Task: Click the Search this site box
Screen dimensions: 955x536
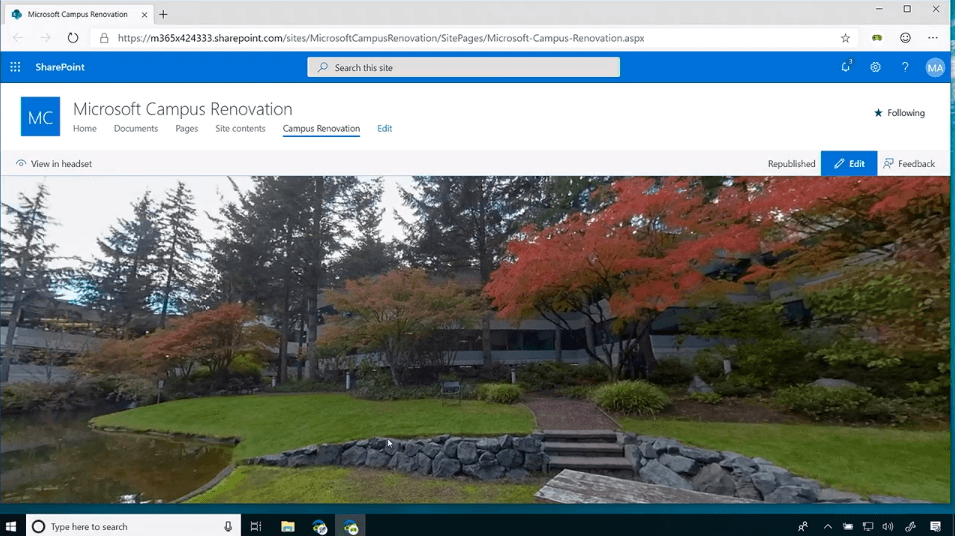Action: coord(463,67)
